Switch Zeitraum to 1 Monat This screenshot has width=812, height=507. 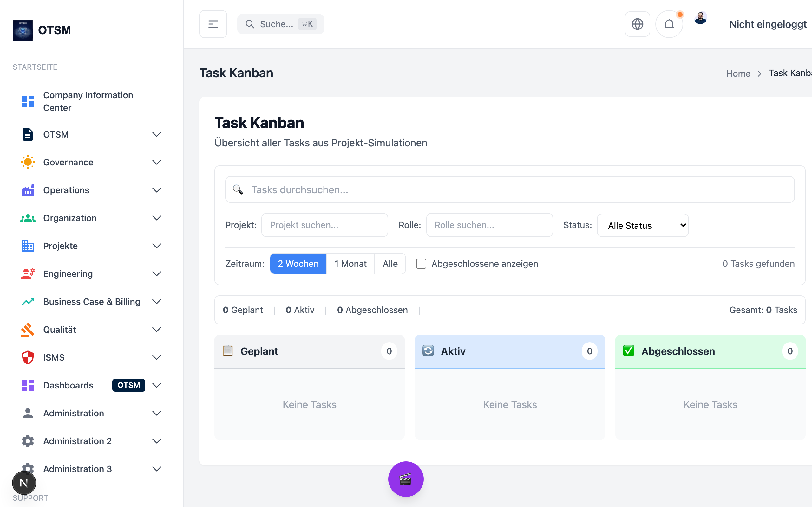click(x=350, y=264)
